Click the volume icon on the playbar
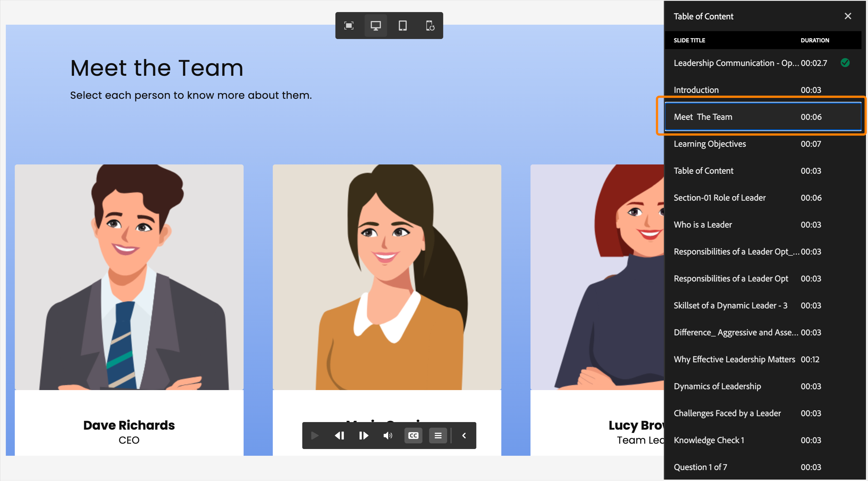Screen dimensions: 868x481 coord(388,436)
